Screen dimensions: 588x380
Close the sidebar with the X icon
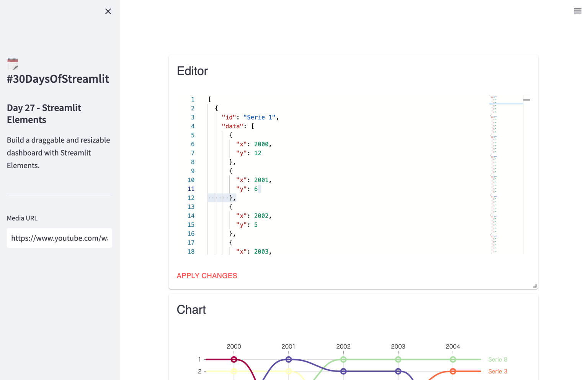coord(108,11)
